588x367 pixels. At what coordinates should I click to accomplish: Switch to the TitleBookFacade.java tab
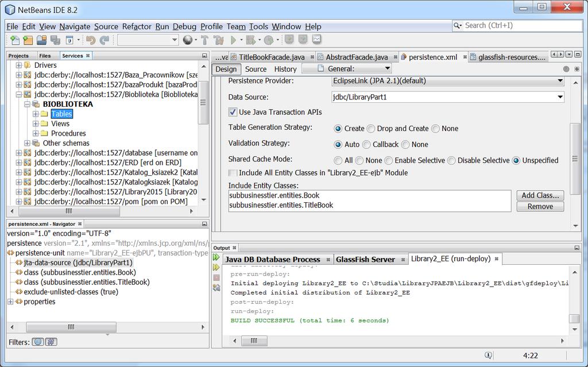click(x=272, y=57)
